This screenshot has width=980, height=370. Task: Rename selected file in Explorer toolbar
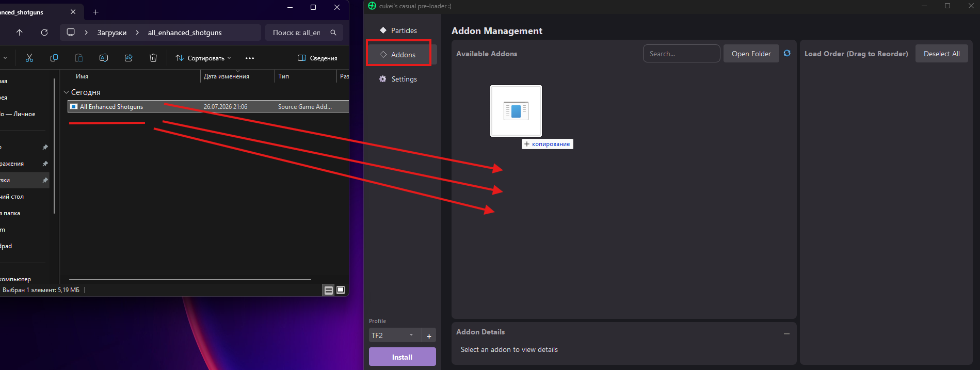pos(104,58)
